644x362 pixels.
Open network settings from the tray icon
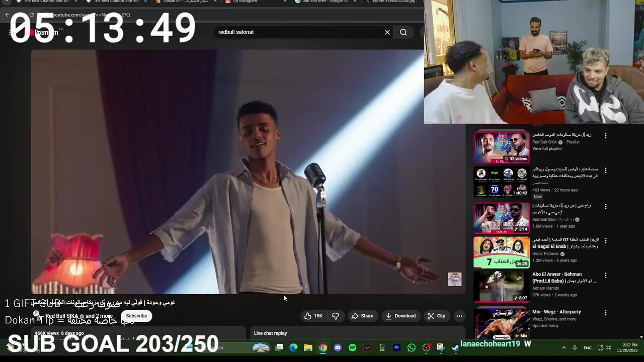[600, 347]
